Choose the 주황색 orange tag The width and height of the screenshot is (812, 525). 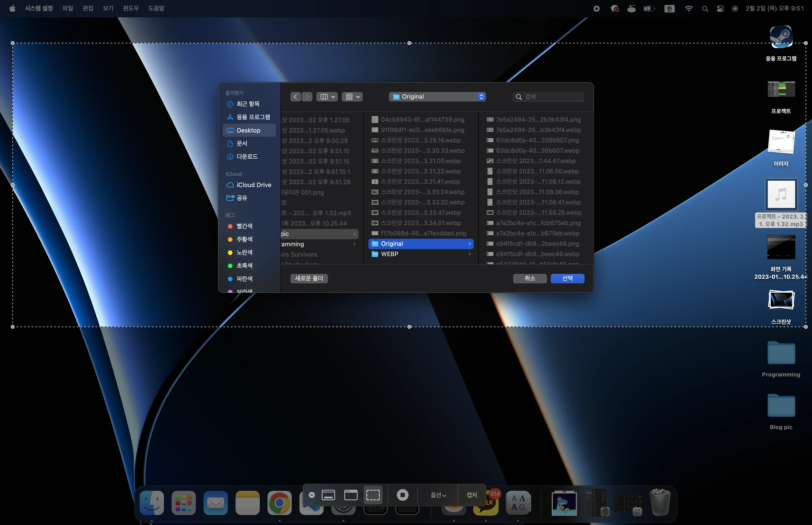(x=249, y=239)
